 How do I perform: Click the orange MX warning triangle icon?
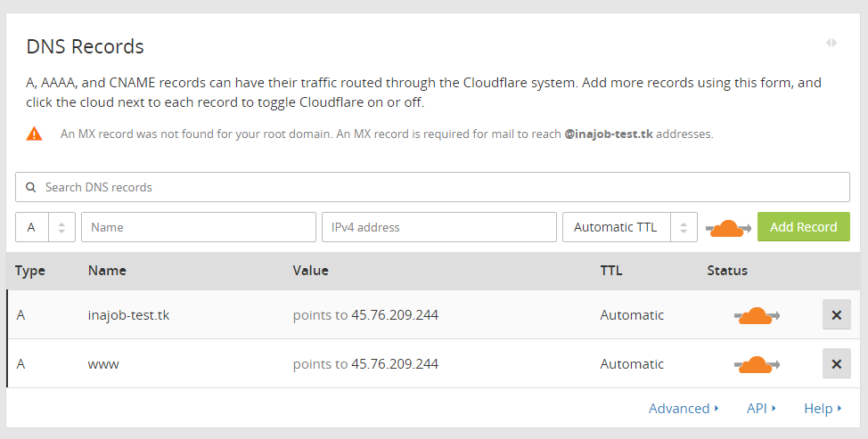click(34, 134)
